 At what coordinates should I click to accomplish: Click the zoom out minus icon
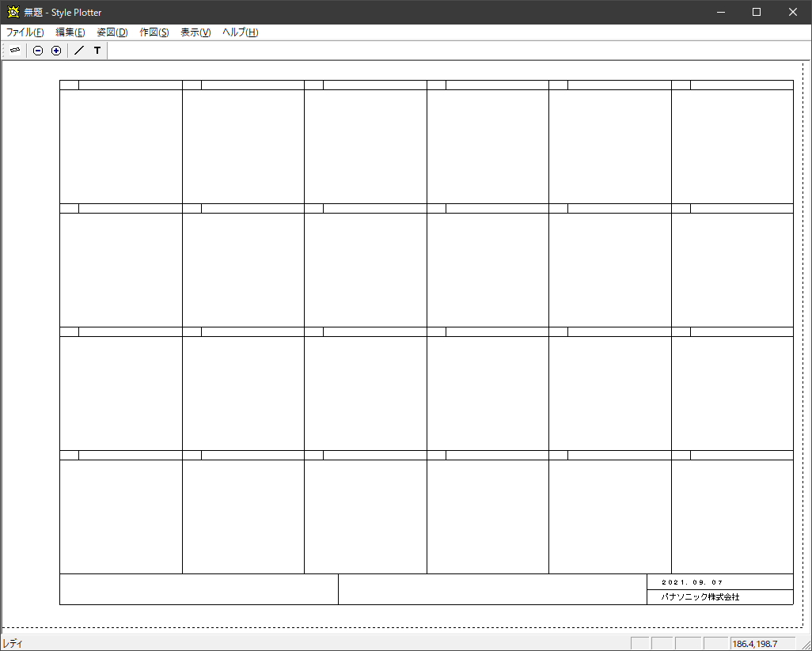[38, 51]
